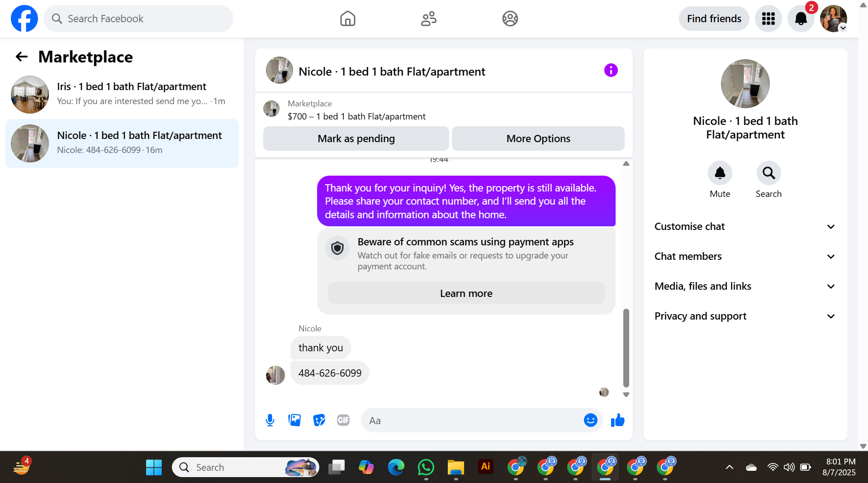Screen dimensions: 868x483
Task: Open the Friends icon in top navigation
Action: coord(428,19)
